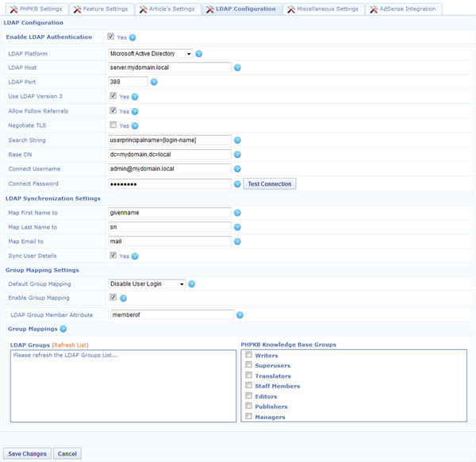
Task: Open Article's Settings tab
Action: (x=167, y=9)
